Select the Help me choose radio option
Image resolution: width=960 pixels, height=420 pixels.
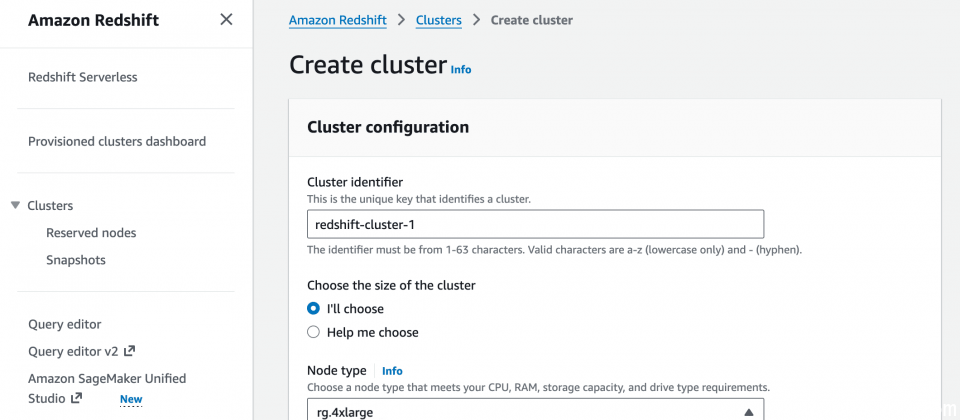click(313, 332)
